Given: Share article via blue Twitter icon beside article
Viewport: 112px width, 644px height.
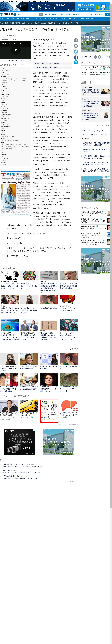Looking at the screenshot, I should (76, 52).
